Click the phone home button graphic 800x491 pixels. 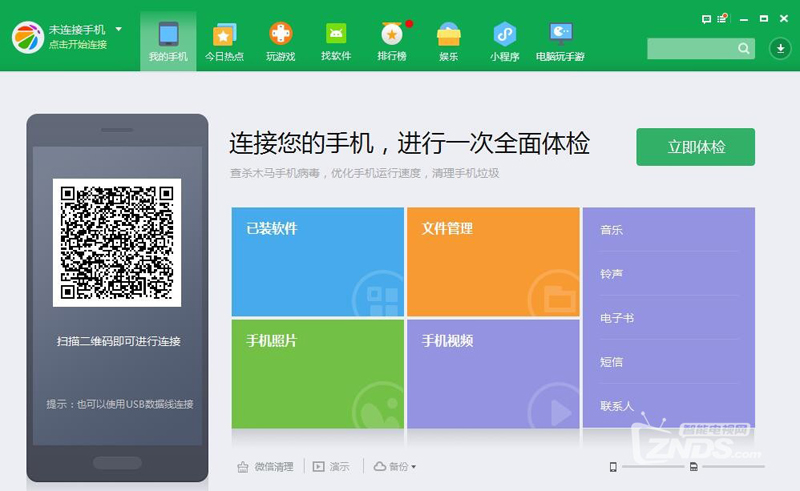point(117,463)
